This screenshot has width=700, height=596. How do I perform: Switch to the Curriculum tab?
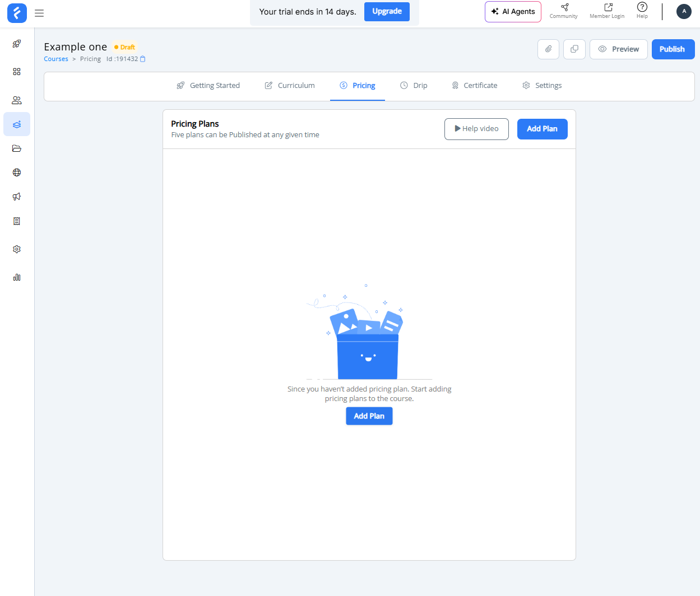click(x=290, y=86)
